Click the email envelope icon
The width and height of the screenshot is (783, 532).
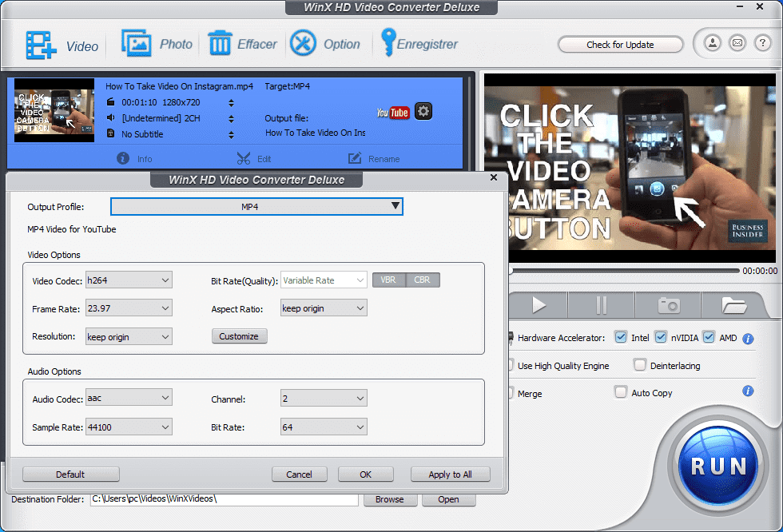(x=737, y=43)
